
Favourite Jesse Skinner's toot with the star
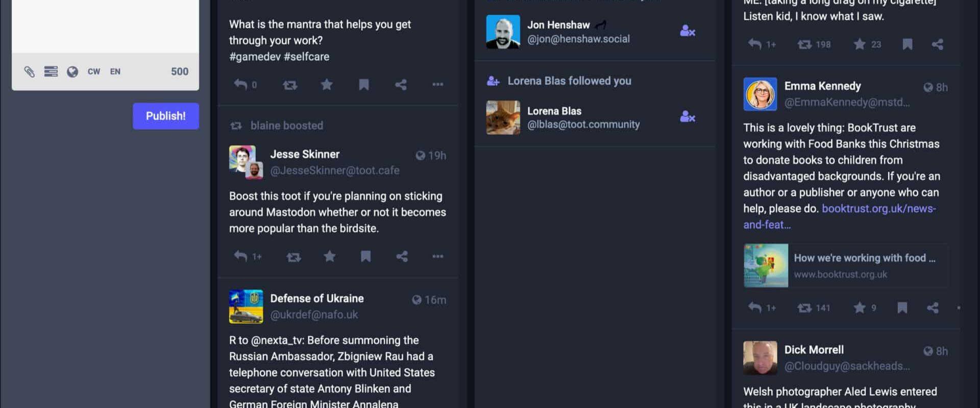(x=330, y=256)
